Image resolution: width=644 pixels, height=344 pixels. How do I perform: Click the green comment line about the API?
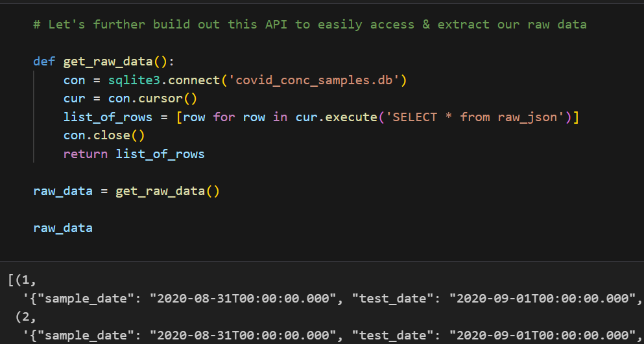[x=309, y=25]
